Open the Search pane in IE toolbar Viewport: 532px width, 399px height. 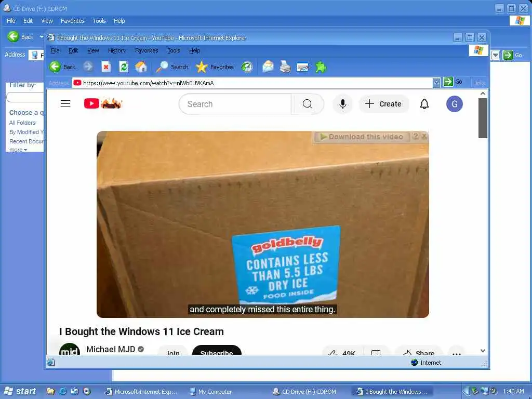click(172, 67)
